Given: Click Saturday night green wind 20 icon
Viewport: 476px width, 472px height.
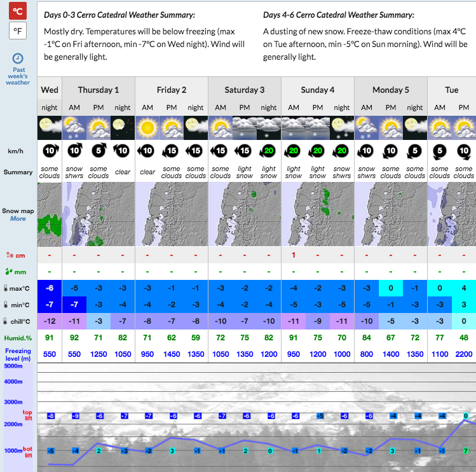Looking at the screenshot, I should pos(268,151).
